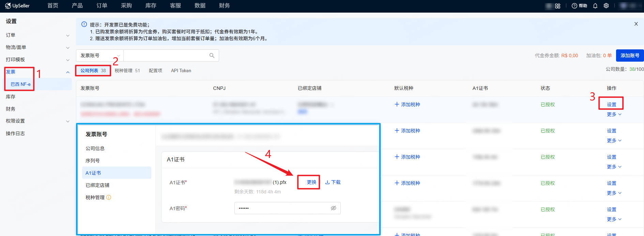Click 添加税种 in the first row
Screen dimensions: 644x236
pyautogui.click(x=407, y=105)
